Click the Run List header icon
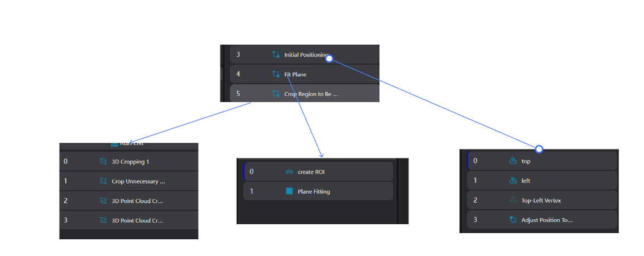Image resolution: width=644 pixels, height=256 pixels. click(x=114, y=144)
